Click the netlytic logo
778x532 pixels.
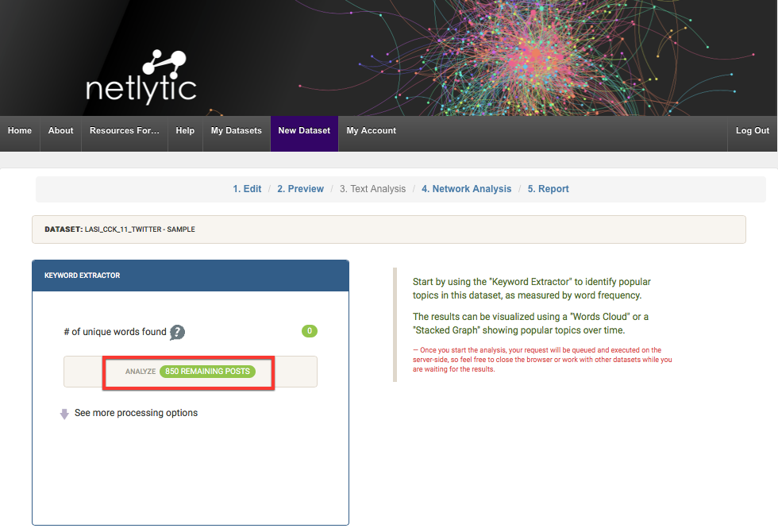141,77
